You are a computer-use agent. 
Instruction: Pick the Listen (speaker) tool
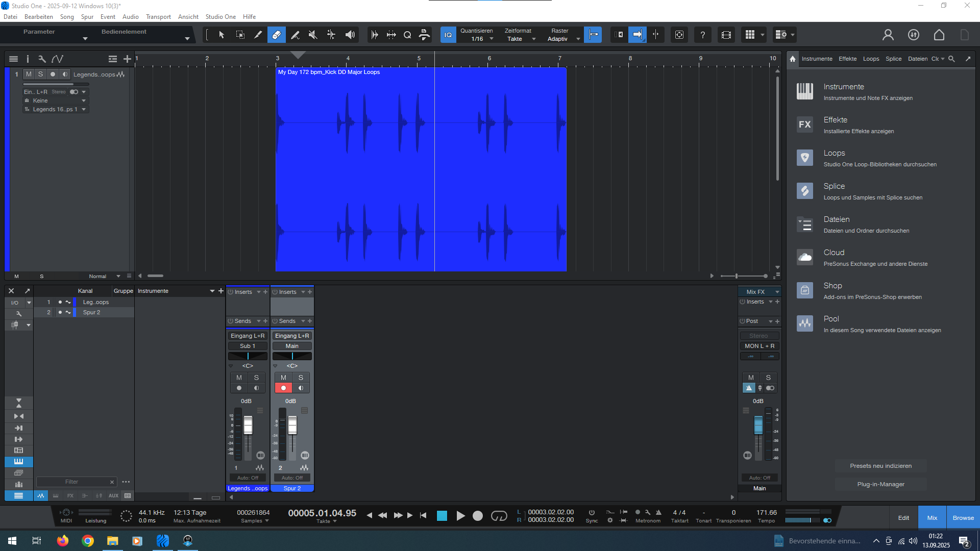pos(350,35)
